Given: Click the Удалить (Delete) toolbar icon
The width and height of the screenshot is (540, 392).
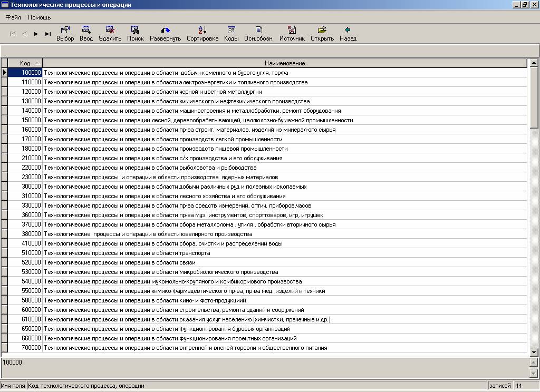Looking at the screenshot, I should (110, 31).
